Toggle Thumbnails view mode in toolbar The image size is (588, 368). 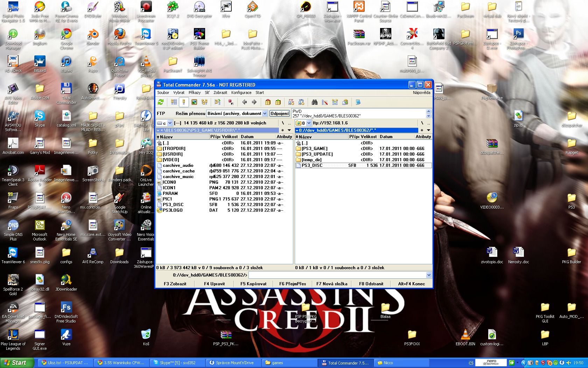click(x=194, y=102)
